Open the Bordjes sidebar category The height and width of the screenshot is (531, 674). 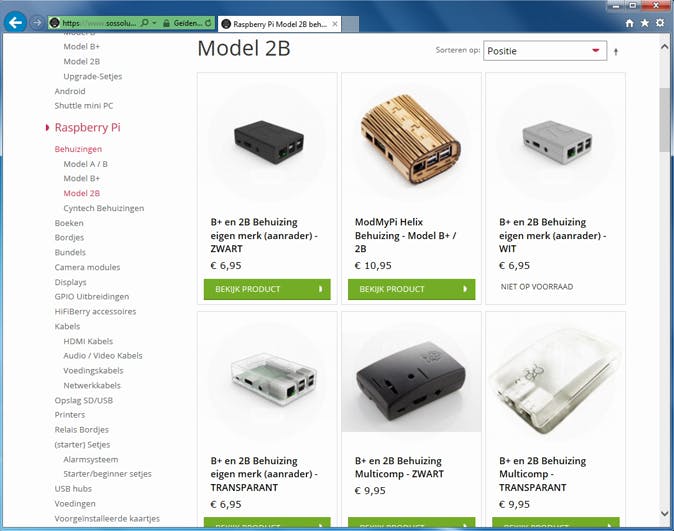pyautogui.click(x=69, y=237)
